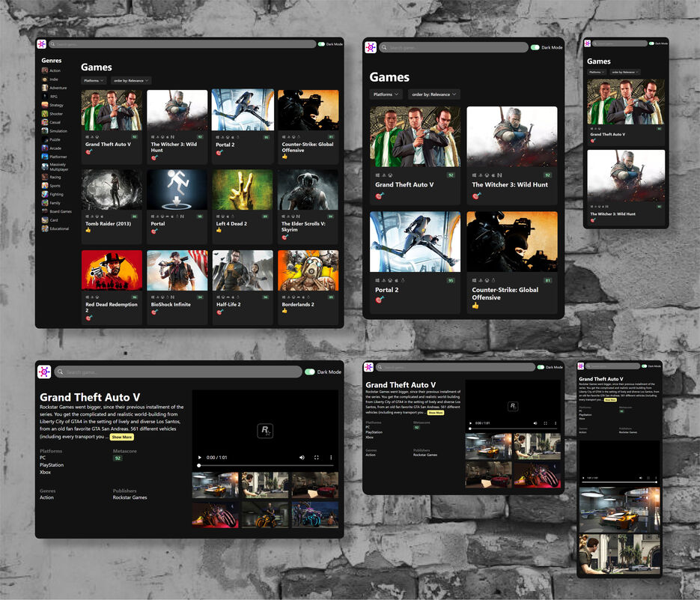The width and height of the screenshot is (700, 600).
Task: Open the Left 4 Dead 2 cover thumbnail
Action: point(243,190)
